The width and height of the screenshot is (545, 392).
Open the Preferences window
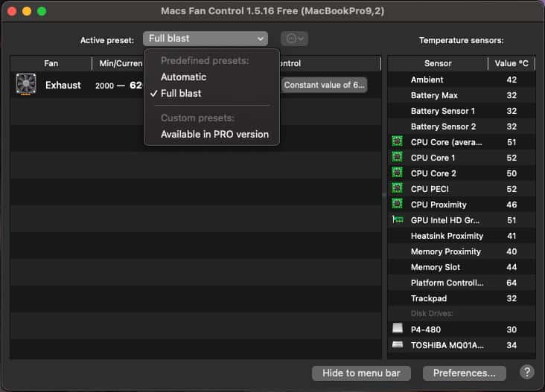[465, 373]
